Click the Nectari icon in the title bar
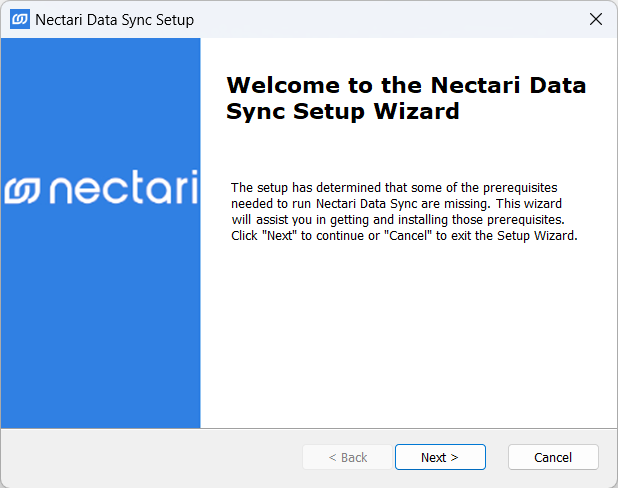The image size is (618, 488). 19,19
